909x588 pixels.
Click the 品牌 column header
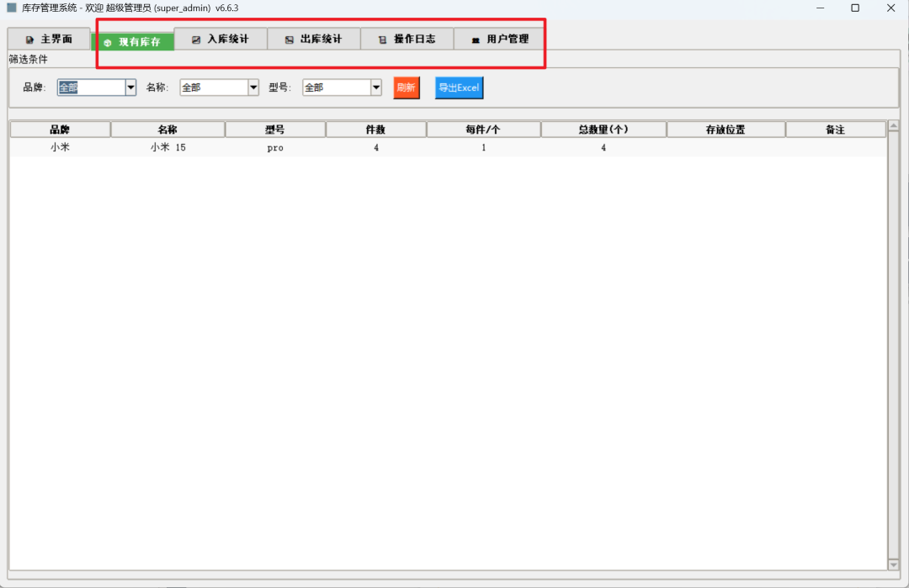(58, 129)
